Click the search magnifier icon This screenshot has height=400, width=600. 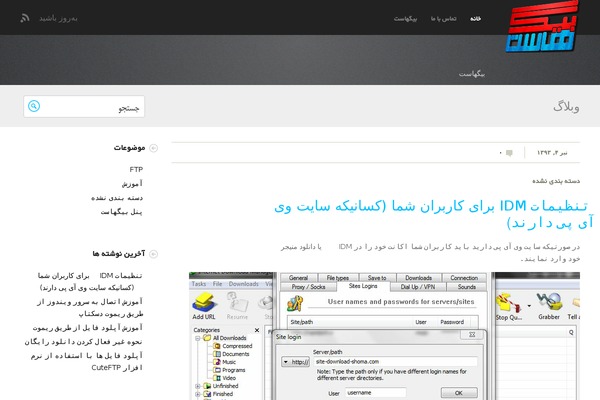tap(34, 106)
